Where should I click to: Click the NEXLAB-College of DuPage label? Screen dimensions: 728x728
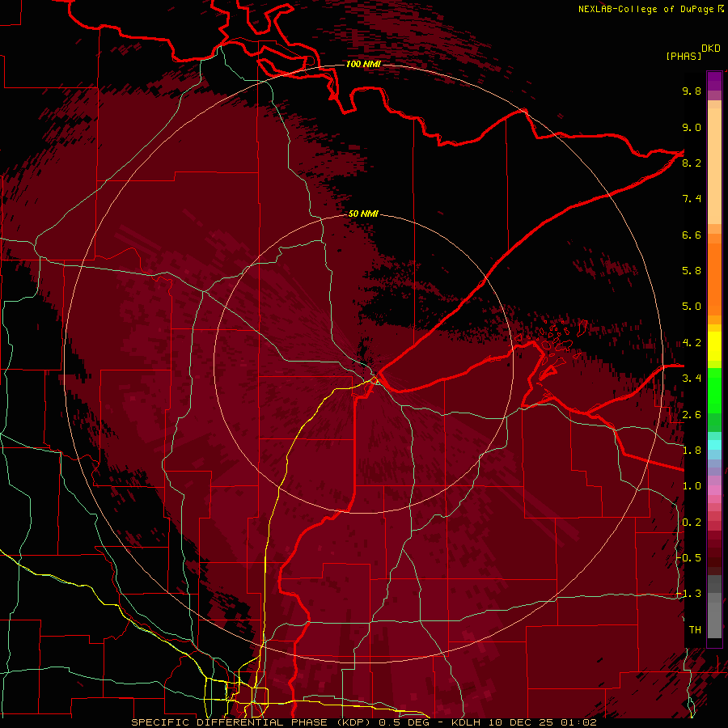coord(645,9)
